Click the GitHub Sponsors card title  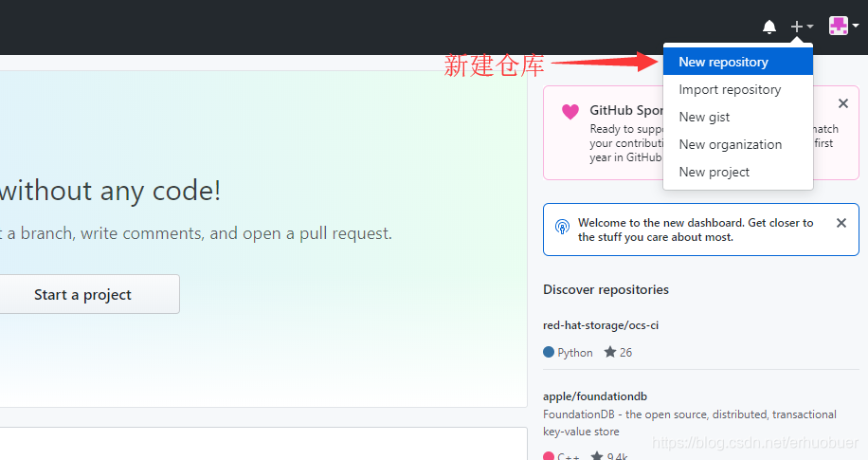click(626, 110)
